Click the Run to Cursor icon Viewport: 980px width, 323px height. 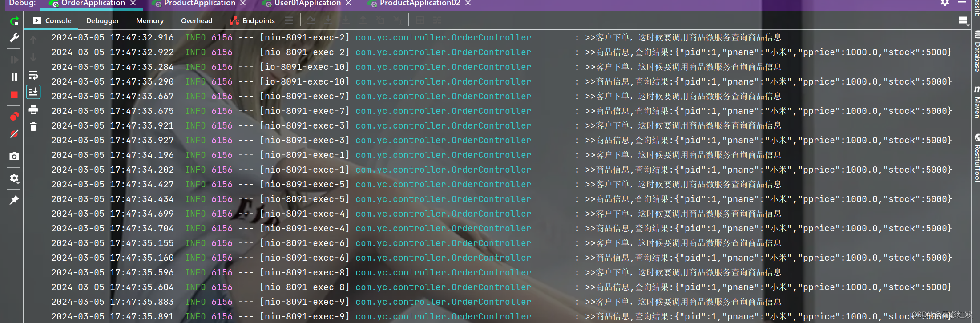pos(398,20)
